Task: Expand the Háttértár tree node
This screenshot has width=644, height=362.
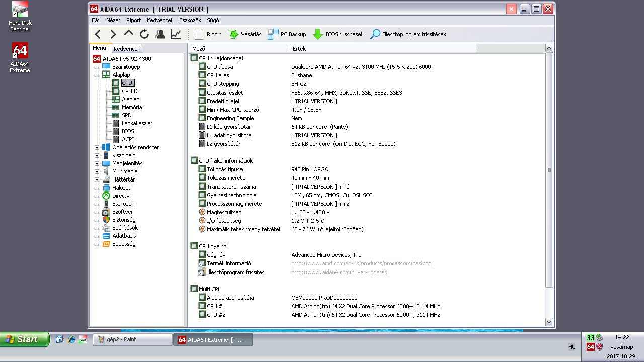Action: 97,179
